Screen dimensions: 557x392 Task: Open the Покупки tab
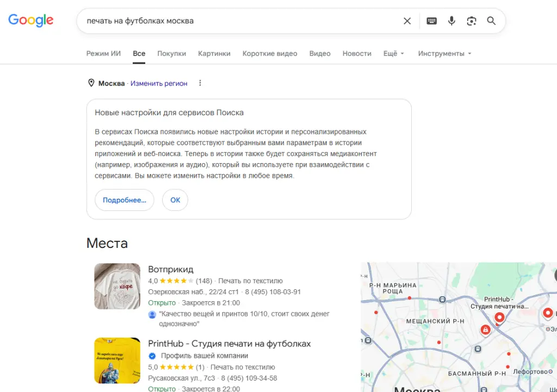(x=171, y=54)
